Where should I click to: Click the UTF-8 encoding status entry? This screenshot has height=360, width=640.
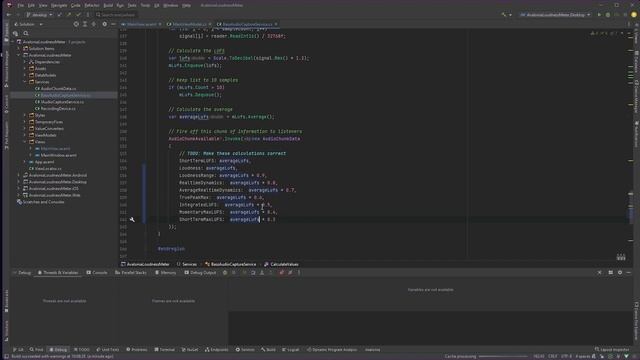[567, 357]
